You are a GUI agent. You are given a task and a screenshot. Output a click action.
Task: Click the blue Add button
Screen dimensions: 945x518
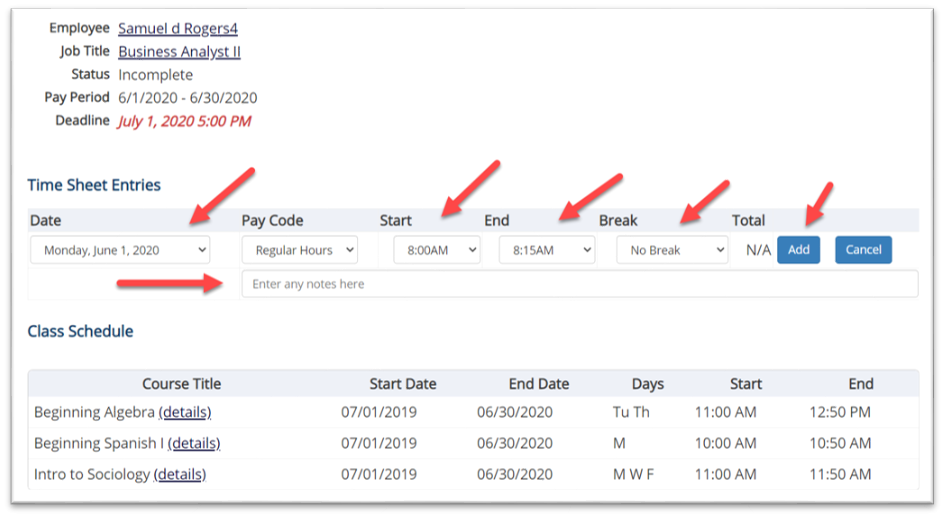coord(798,250)
